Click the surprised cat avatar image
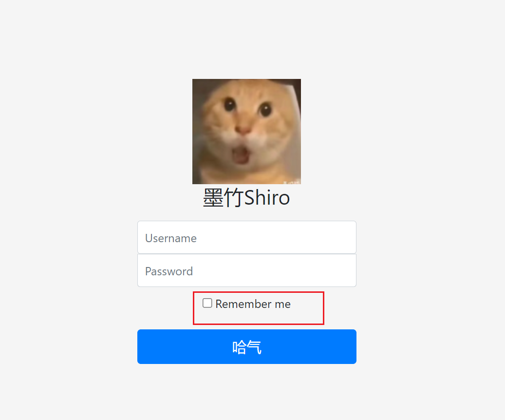 pyautogui.click(x=246, y=132)
